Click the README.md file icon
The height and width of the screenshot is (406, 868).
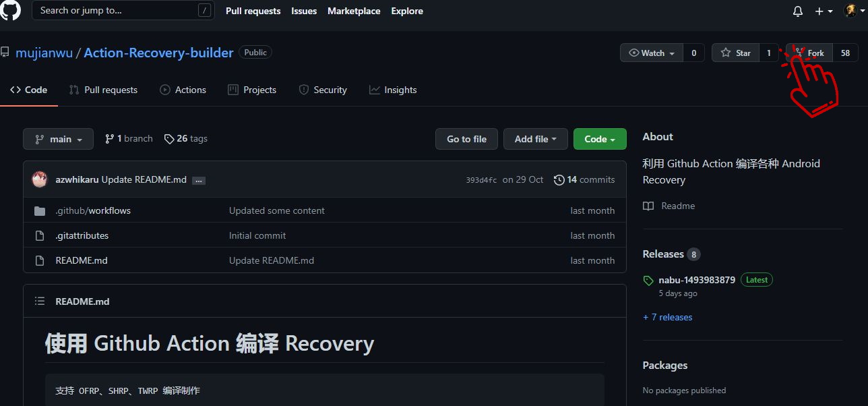coord(40,260)
